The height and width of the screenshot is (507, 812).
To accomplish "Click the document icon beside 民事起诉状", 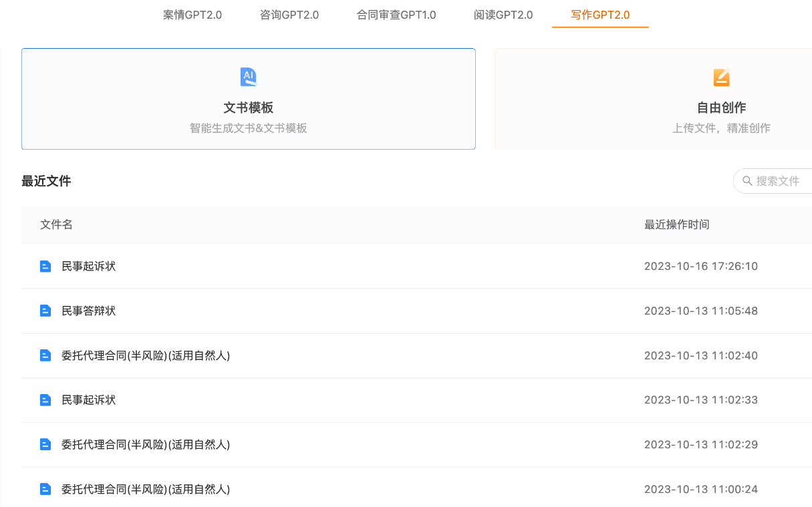I will [45, 266].
